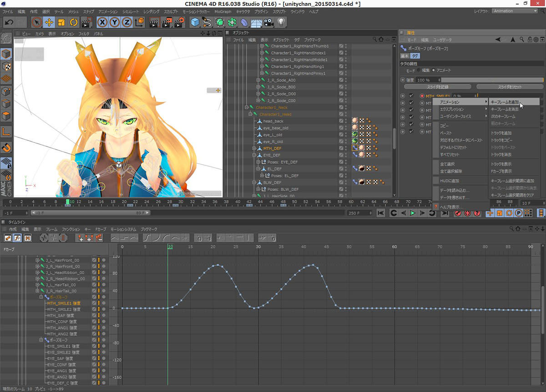Collapse the EYE_DEF node in object manager
Image resolution: width=546 pixels, height=392 pixels.
(x=254, y=155)
